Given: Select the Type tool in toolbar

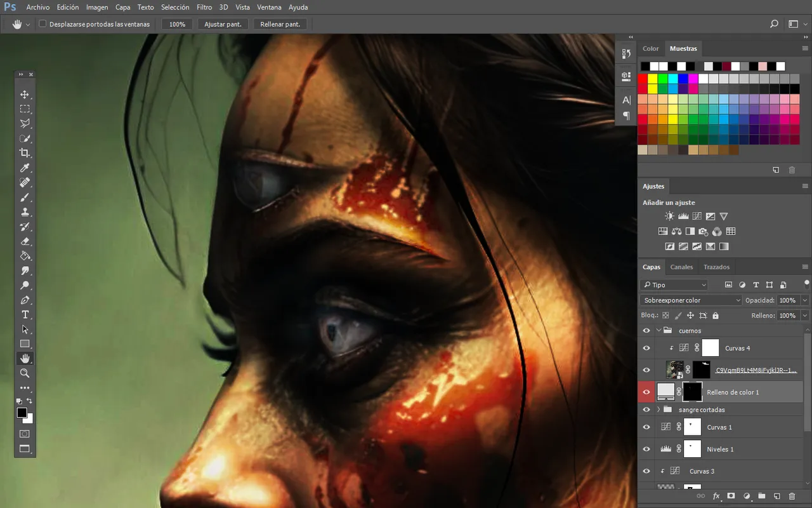Looking at the screenshot, I should pyautogui.click(x=25, y=314).
